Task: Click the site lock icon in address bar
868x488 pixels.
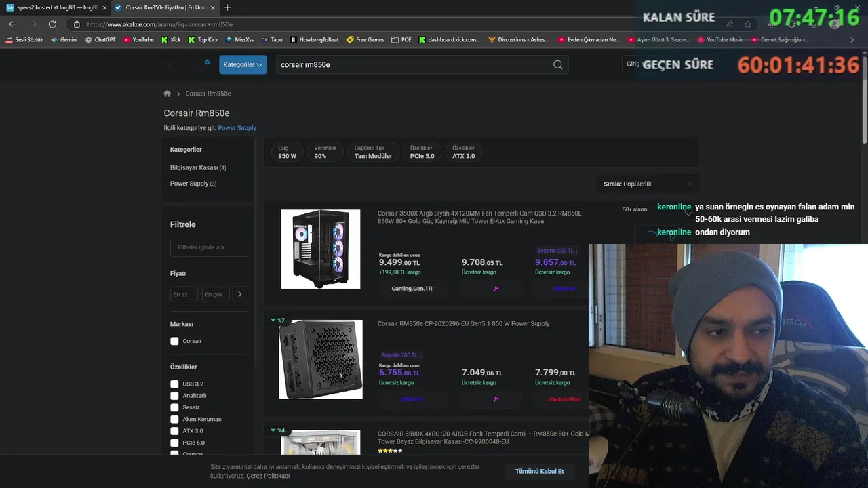Action: (77, 24)
